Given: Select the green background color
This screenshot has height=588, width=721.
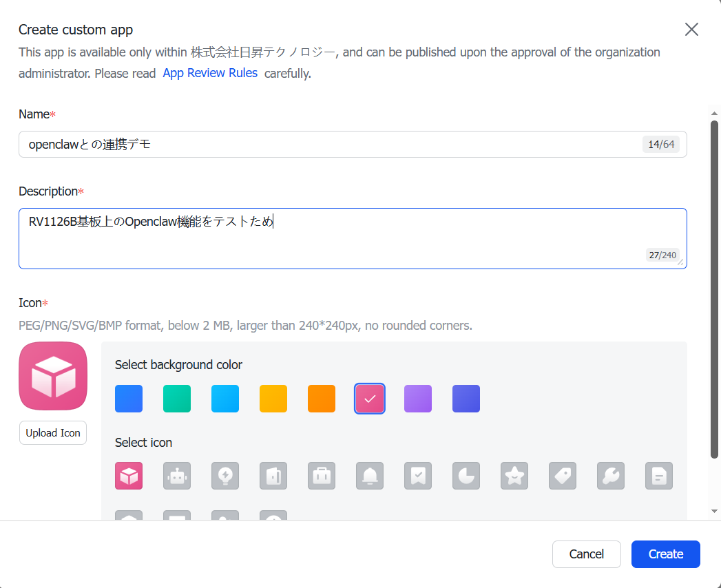Looking at the screenshot, I should (176, 399).
